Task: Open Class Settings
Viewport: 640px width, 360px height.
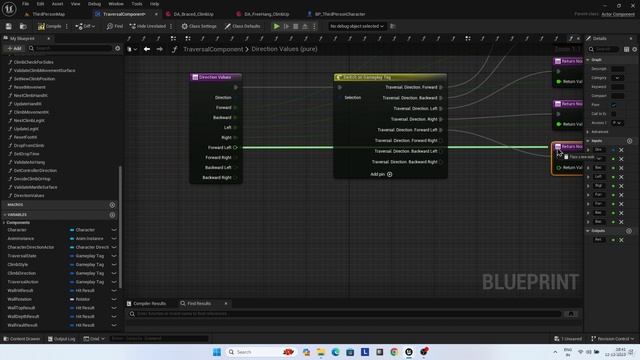Action: coord(199,26)
